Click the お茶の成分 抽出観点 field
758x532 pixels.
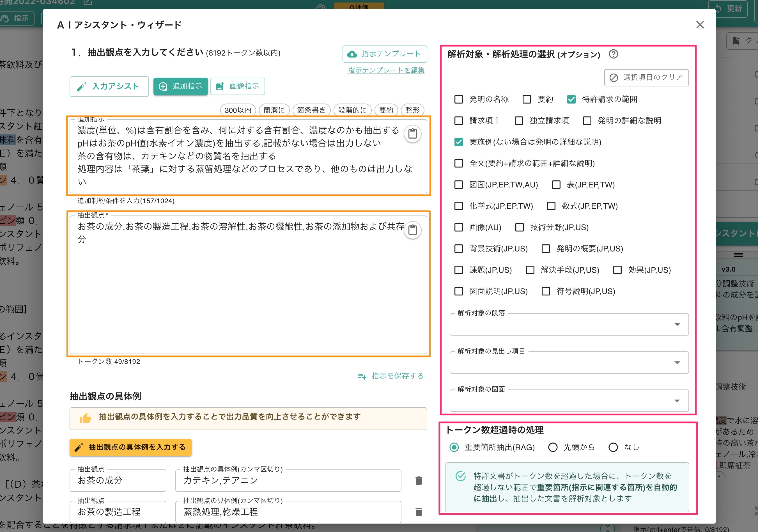tap(118, 480)
